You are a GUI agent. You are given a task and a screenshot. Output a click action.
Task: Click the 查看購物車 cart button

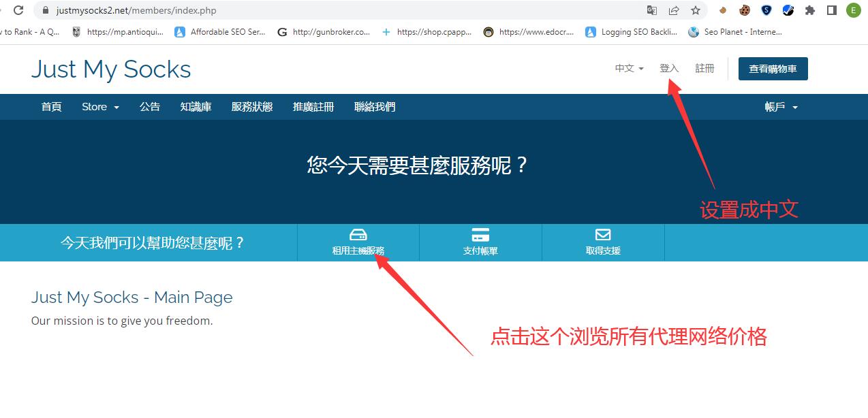click(x=772, y=68)
